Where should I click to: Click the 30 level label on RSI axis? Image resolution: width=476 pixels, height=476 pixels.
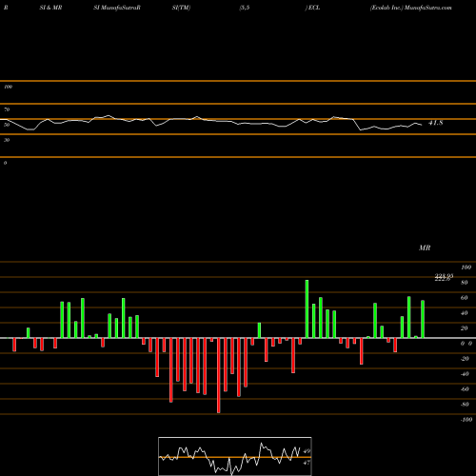[7, 140]
